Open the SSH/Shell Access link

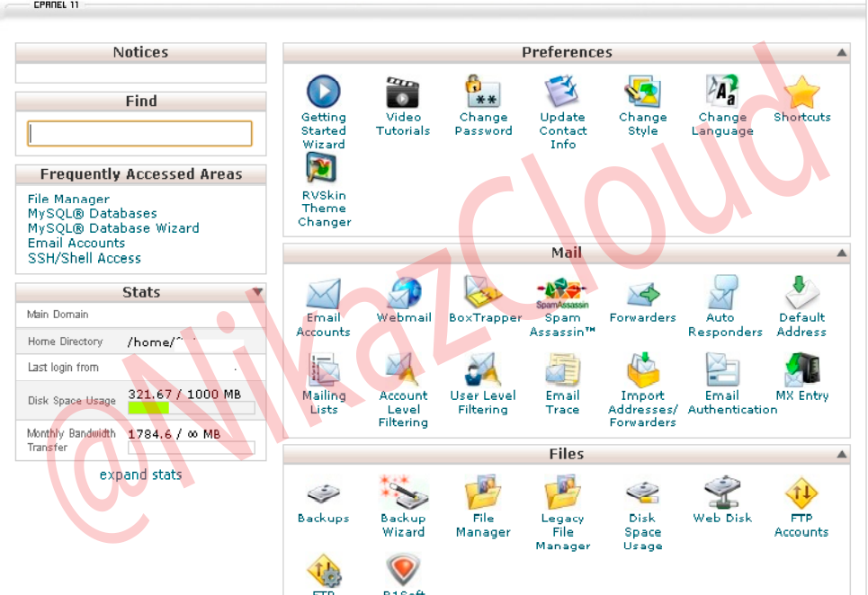click(85, 258)
